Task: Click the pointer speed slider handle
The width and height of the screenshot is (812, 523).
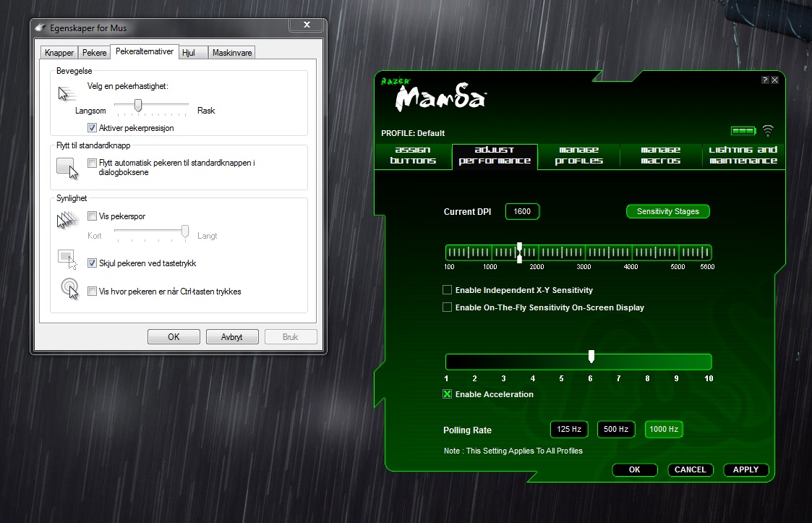Action: point(138,105)
